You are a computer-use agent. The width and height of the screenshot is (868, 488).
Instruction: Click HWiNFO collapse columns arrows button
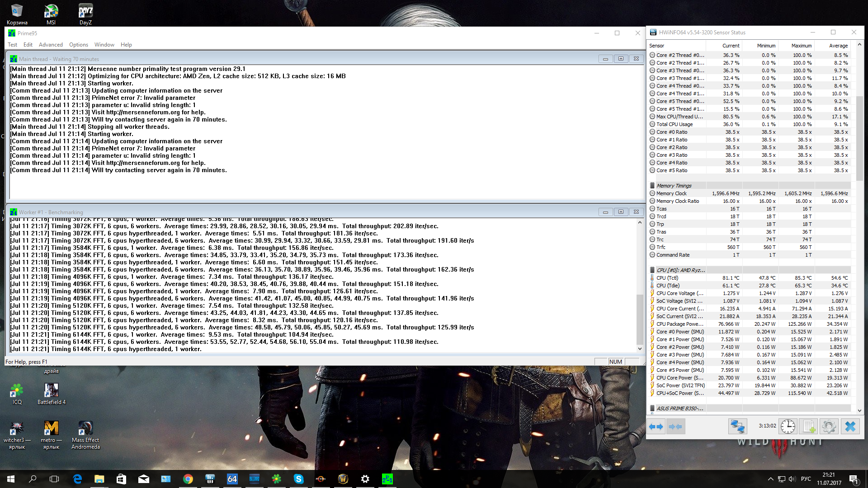tap(675, 427)
